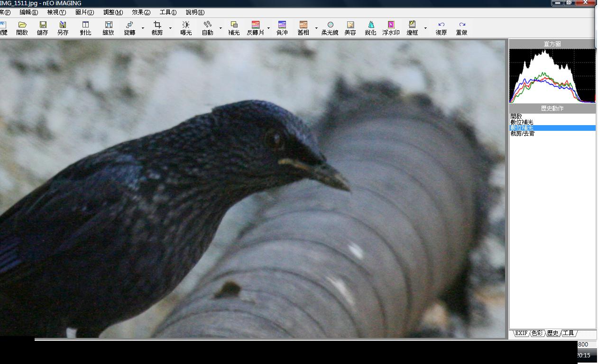Click the 開啟 (Open) toolbar icon
This screenshot has height=364, width=607.
[22, 28]
